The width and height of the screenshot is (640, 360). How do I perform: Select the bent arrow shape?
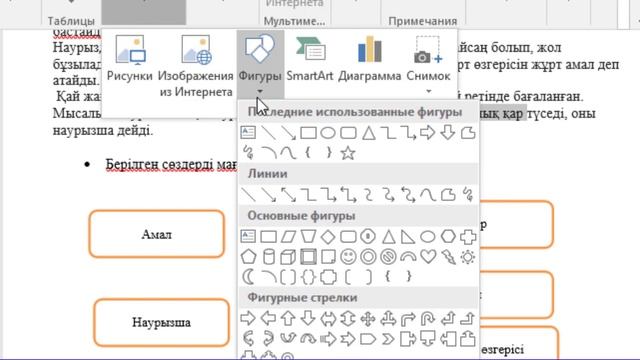408,318
